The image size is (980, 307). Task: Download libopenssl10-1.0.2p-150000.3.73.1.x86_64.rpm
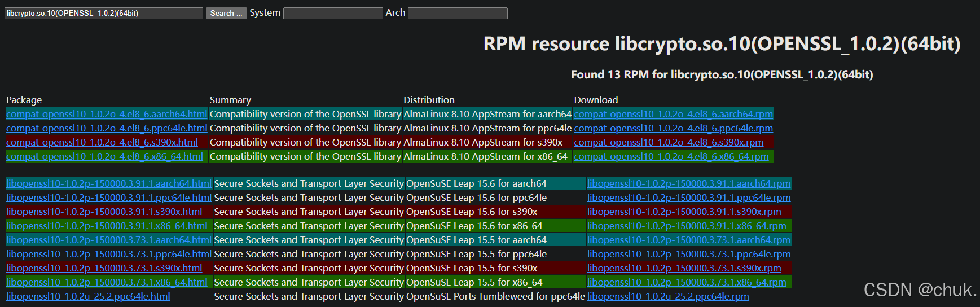[687, 282]
